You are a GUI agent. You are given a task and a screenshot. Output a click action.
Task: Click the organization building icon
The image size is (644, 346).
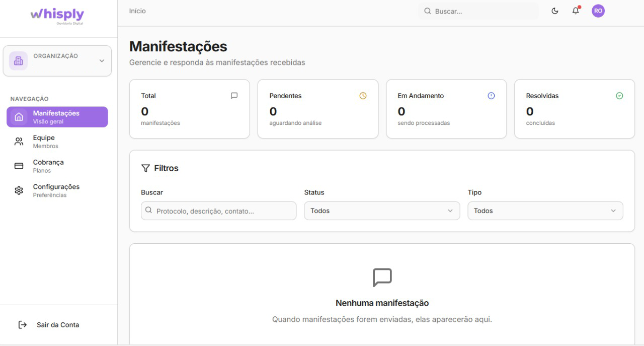click(19, 61)
